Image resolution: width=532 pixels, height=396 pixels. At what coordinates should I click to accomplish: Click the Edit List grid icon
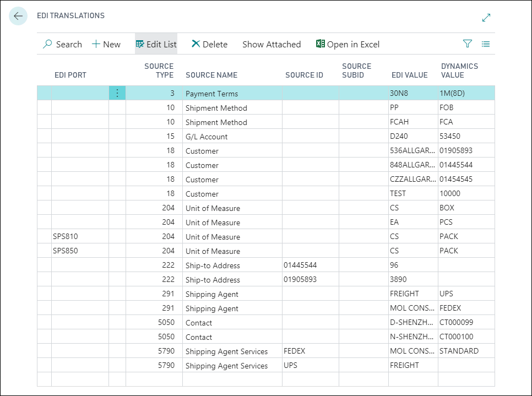[141, 44]
